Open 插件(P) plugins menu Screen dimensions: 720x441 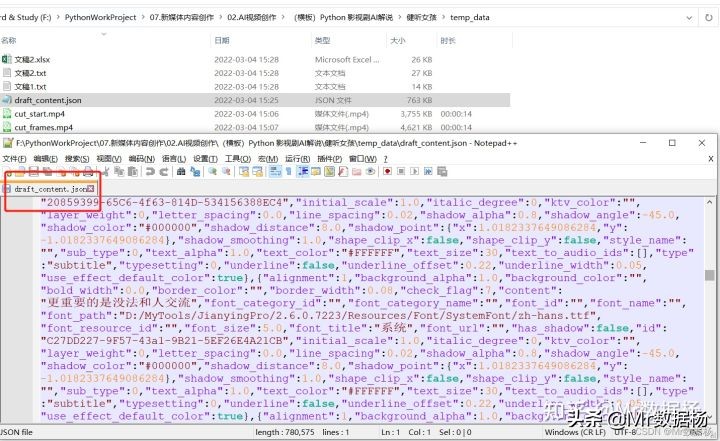tap(330, 158)
